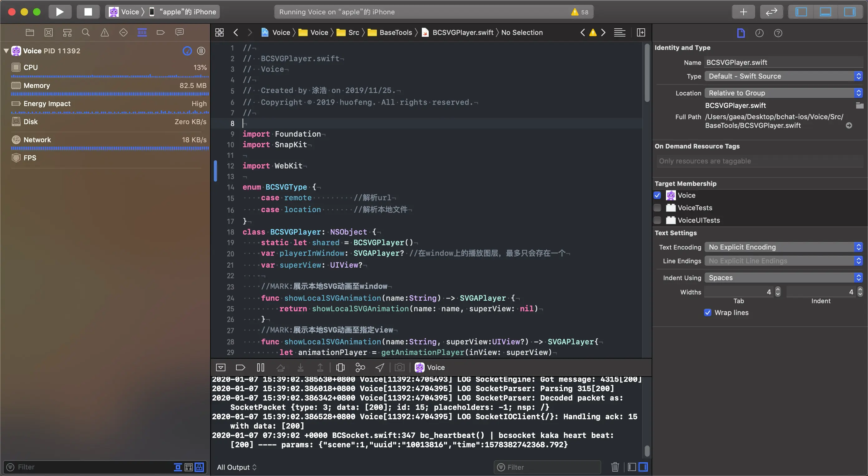The height and width of the screenshot is (476, 868).
Task: Click the debug view hierarchy button
Action: (340, 367)
